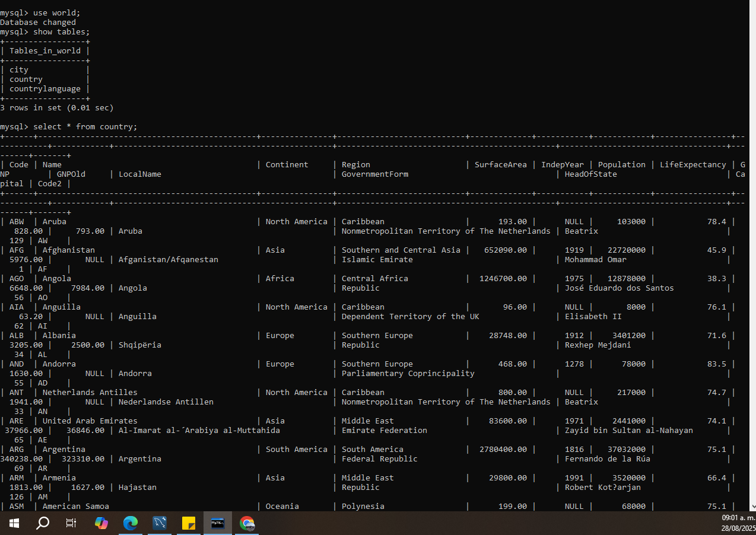Select the active MySQL command line taskbar icon
Viewport: 756px width, 535px height.
click(x=218, y=523)
